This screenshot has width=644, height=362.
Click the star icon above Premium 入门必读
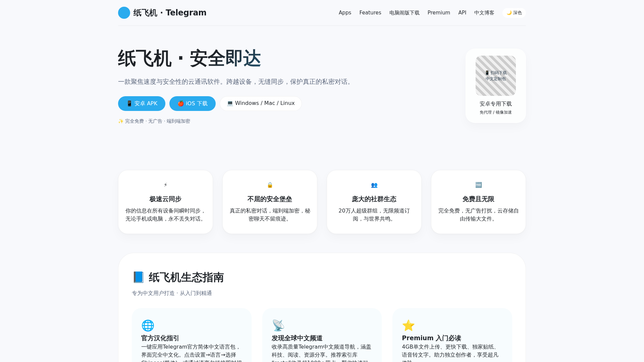coord(408,325)
